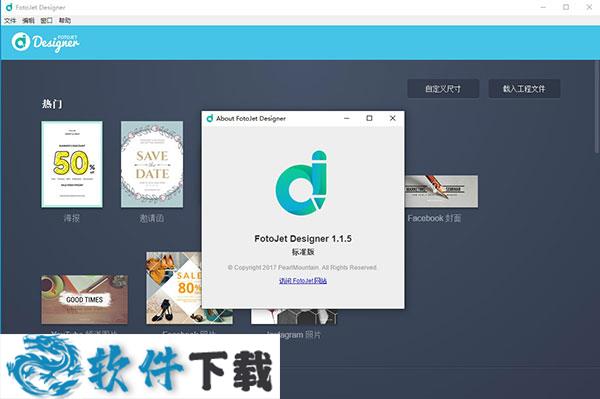This screenshot has width=600, height=399.
Task: Close the main FotoJet Designer window
Action: tap(589, 7)
